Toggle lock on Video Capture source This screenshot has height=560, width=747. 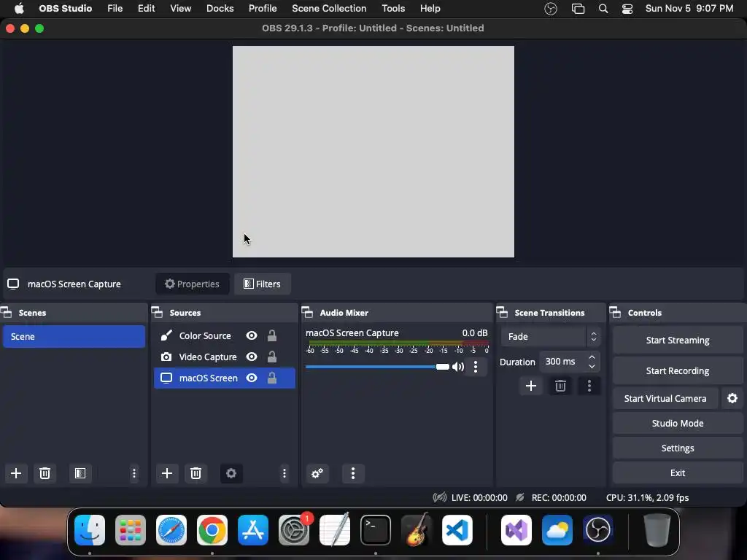point(272,357)
